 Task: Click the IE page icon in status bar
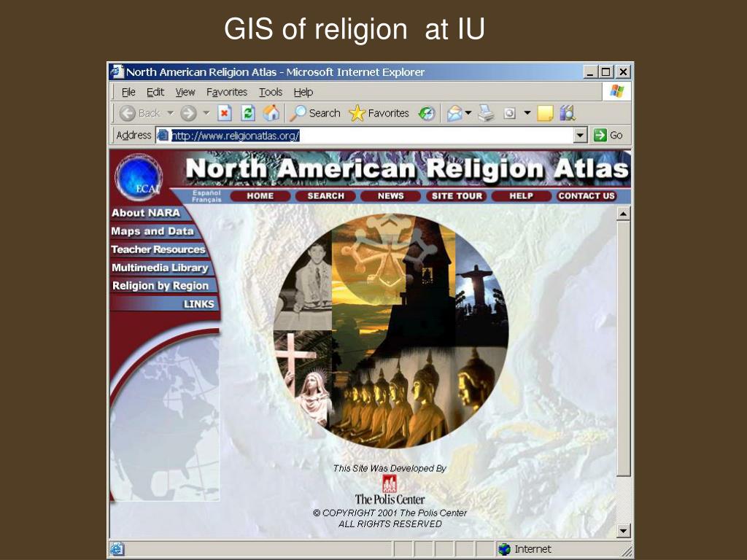[117, 549]
